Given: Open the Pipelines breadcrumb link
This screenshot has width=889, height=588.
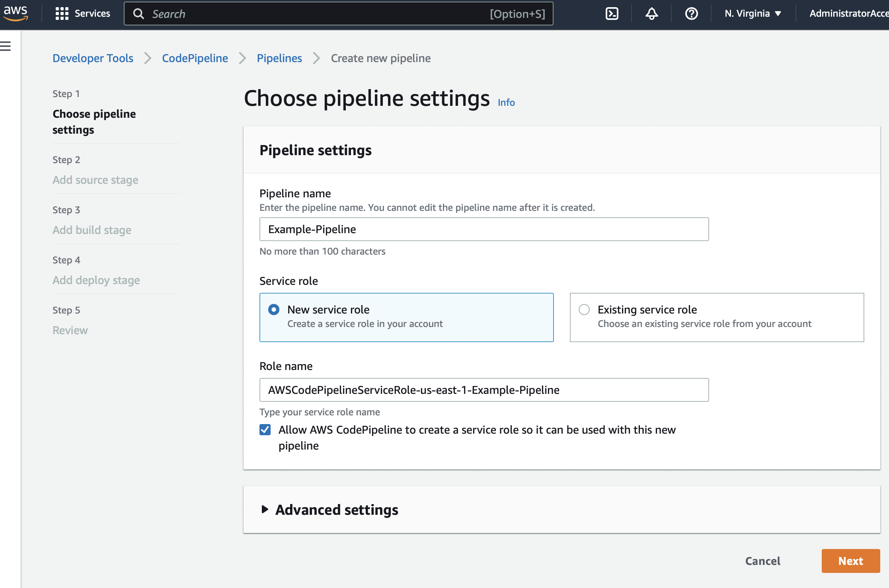Looking at the screenshot, I should 279,58.
